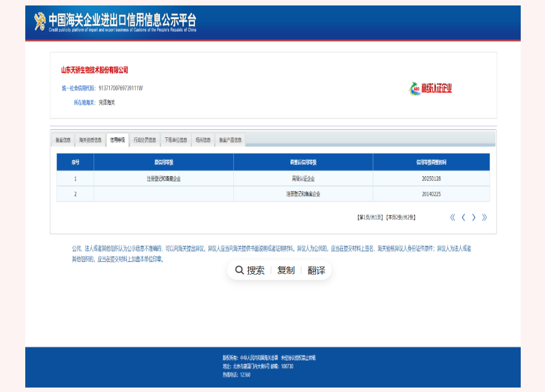Screen dimensions: 545x392
Task: Switch to the 下级单位信息 tab
Action: point(176,140)
